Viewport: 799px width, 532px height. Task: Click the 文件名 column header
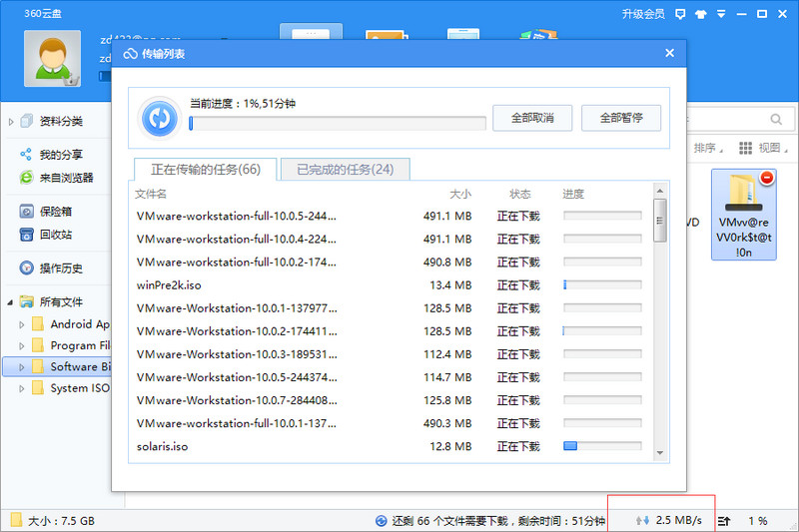pos(151,194)
